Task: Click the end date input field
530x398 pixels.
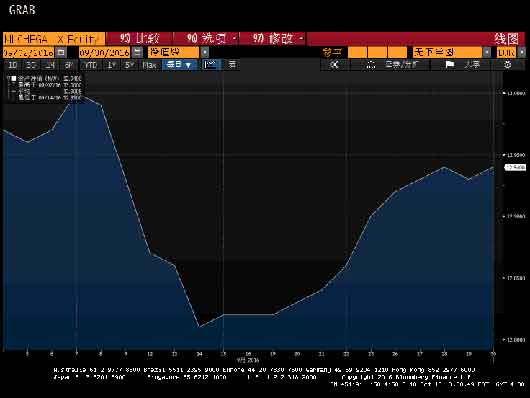Action: [x=104, y=52]
